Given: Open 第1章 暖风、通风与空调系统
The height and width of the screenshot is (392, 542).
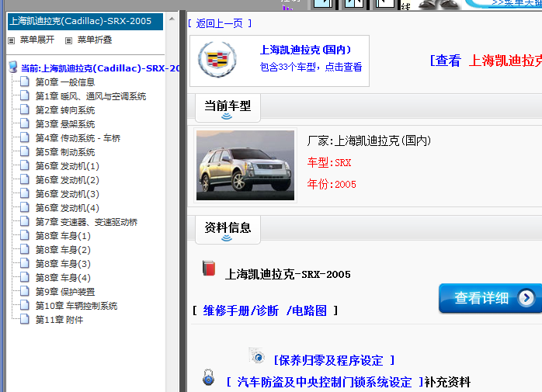Looking at the screenshot, I should click(x=91, y=96).
